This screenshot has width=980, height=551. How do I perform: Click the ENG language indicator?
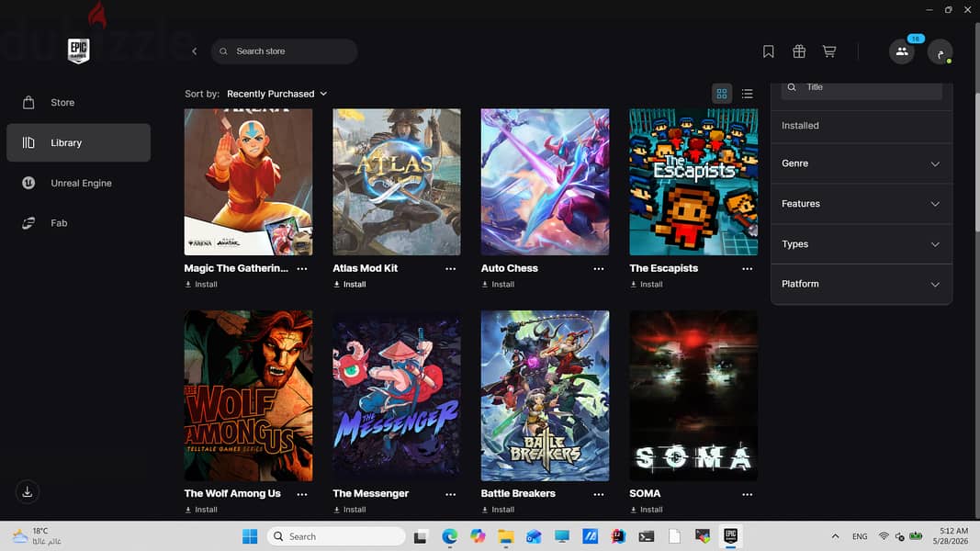(860, 536)
